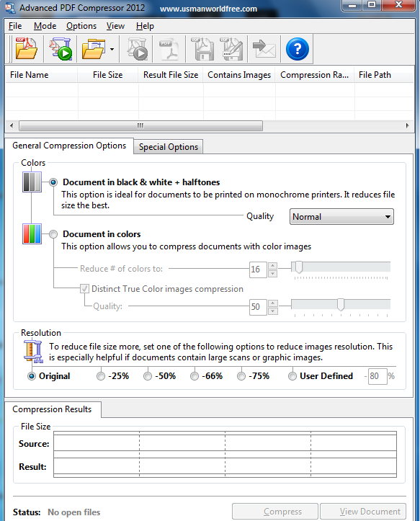The image size is (420, 521).
Task: Click the grayed compress play icon
Action: point(137,49)
